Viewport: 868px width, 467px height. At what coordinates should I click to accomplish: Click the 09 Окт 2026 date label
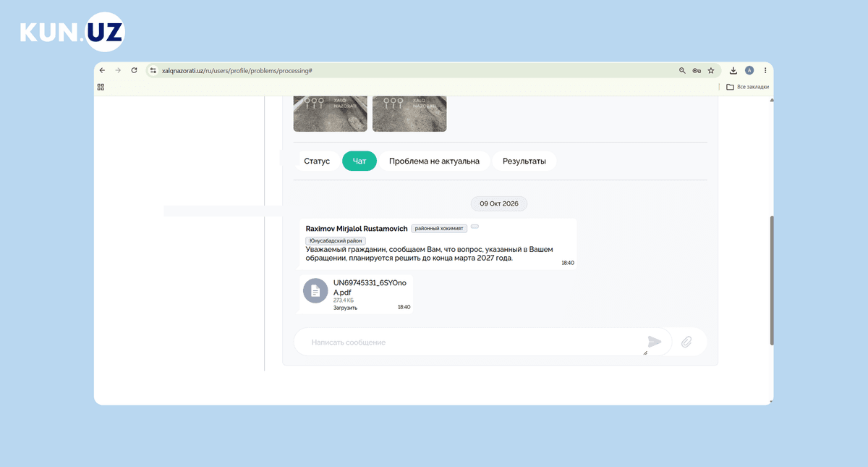[499, 203]
